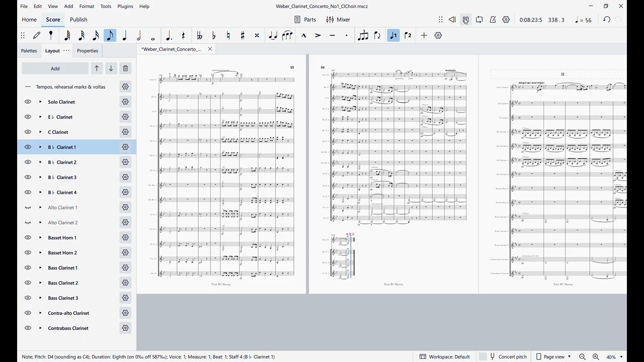Expand the Basset Horn 1 row
This screenshot has height=362, width=644.
coord(40,237)
